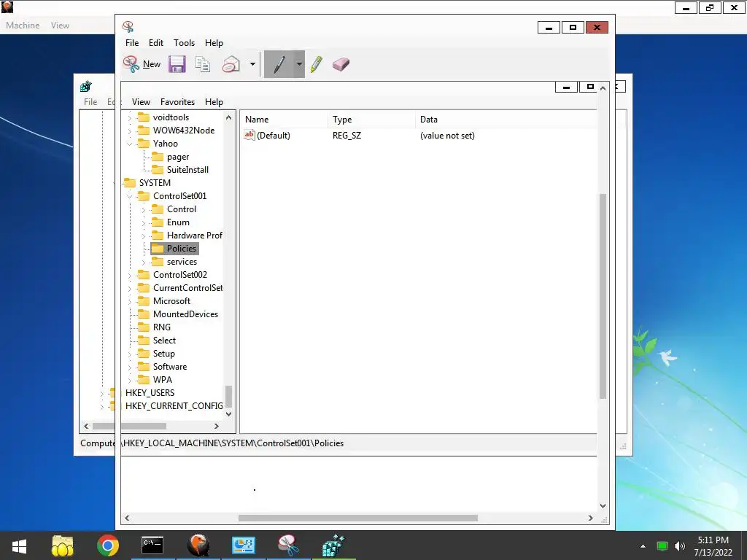Open the volume speaker tray icon
747x560 pixels.
pyautogui.click(x=679, y=546)
